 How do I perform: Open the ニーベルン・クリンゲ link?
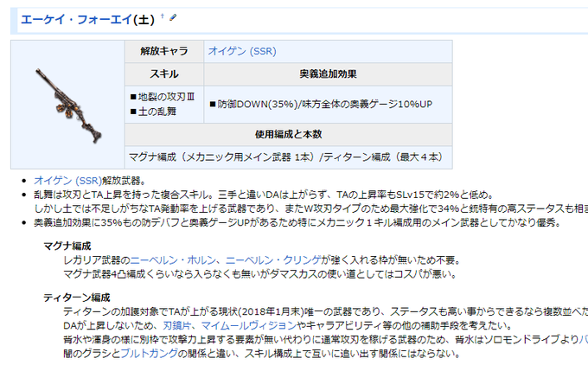click(273, 260)
